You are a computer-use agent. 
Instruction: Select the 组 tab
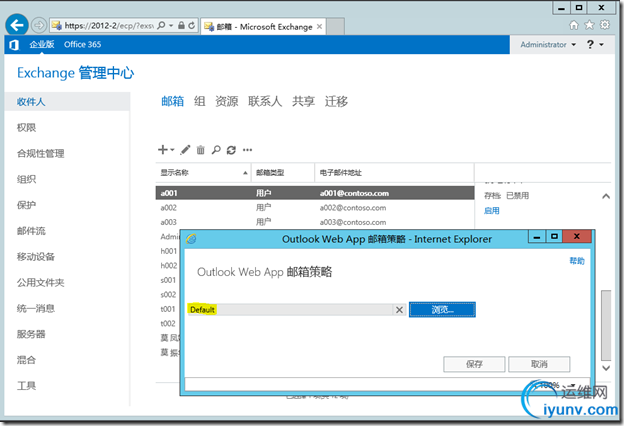pyautogui.click(x=200, y=101)
